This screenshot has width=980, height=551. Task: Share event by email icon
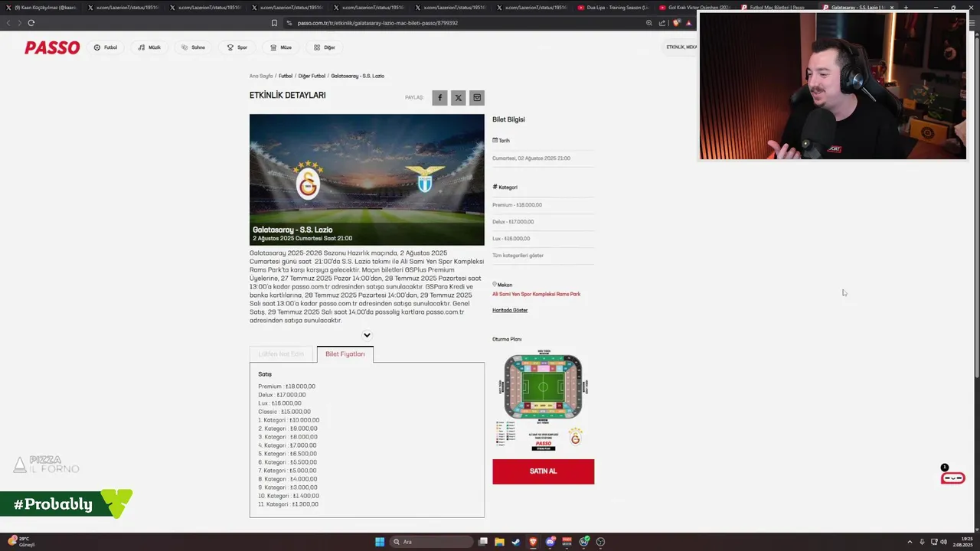click(477, 98)
